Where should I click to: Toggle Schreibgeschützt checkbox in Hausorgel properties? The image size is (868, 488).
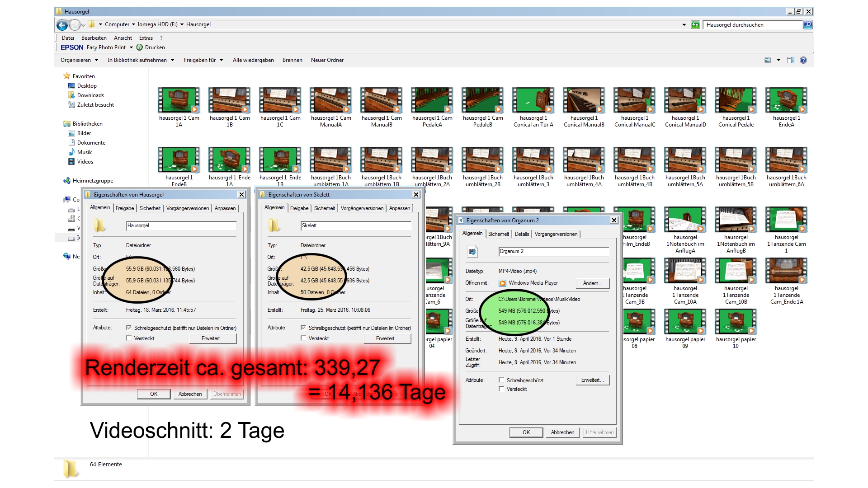(x=129, y=328)
